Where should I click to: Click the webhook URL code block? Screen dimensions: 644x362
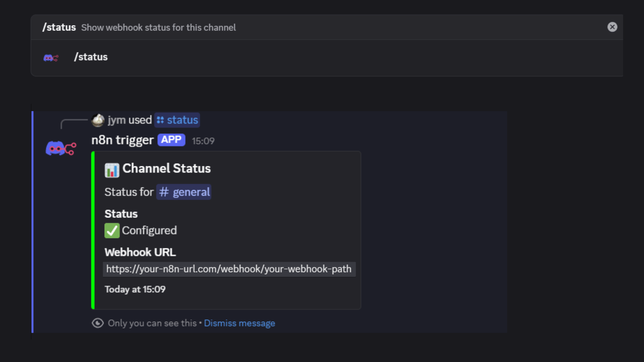[229, 269]
